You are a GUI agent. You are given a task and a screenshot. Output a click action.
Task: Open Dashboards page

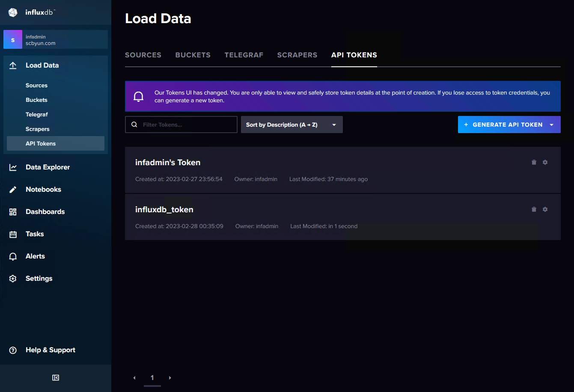click(45, 212)
